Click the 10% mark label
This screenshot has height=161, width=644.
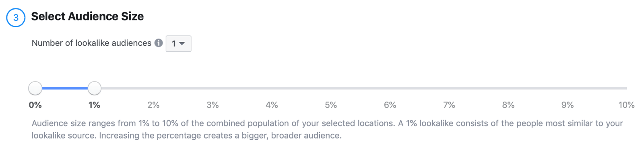click(x=626, y=105)
